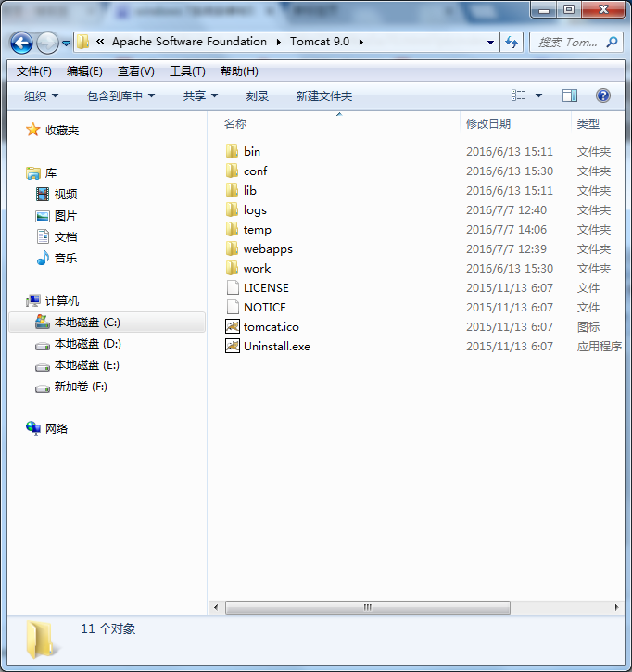Refresh the folder view

coord(512,42)
